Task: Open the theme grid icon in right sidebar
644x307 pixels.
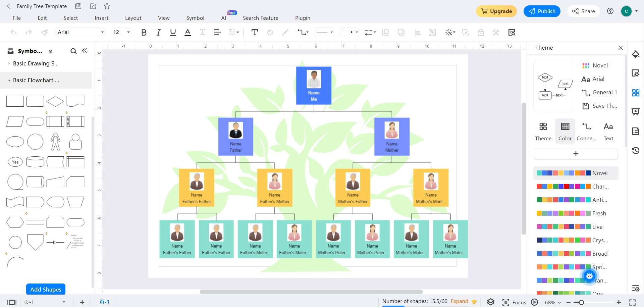Action: click(636, 93)
